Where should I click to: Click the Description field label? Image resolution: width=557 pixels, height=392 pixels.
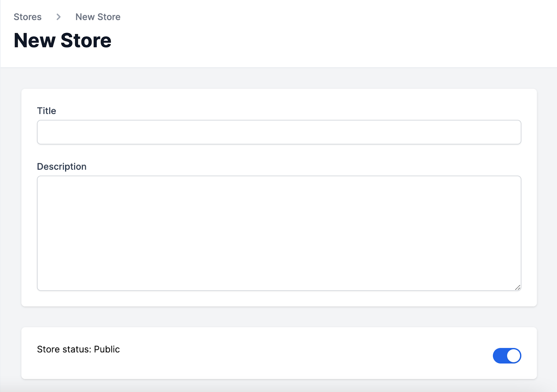click(62, 166)
